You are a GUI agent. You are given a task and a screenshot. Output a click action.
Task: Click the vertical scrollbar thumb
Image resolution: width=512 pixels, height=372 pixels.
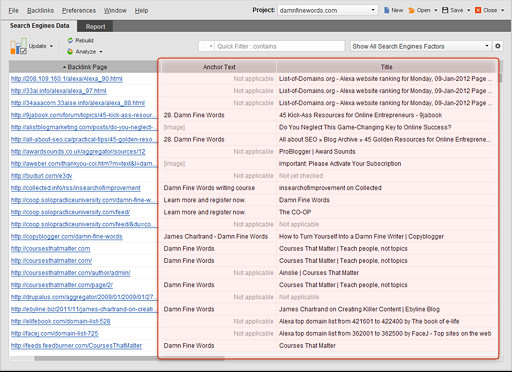click(500, 78)
